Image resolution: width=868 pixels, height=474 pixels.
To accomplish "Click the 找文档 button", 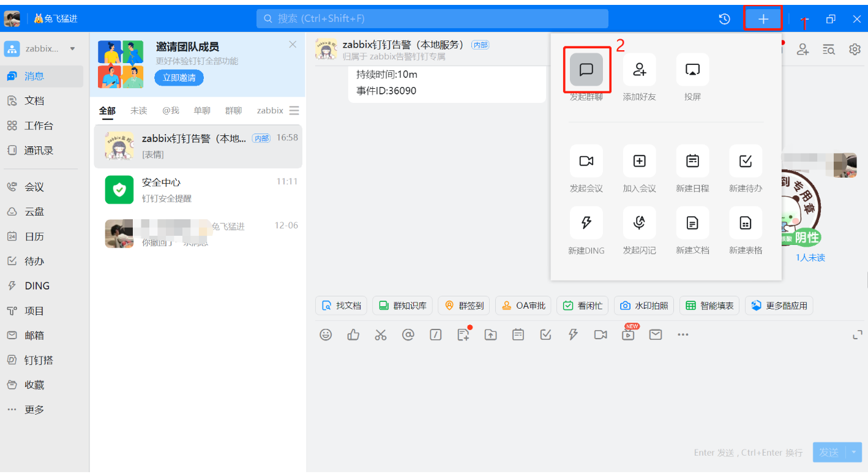I will [x=342, y=306].
